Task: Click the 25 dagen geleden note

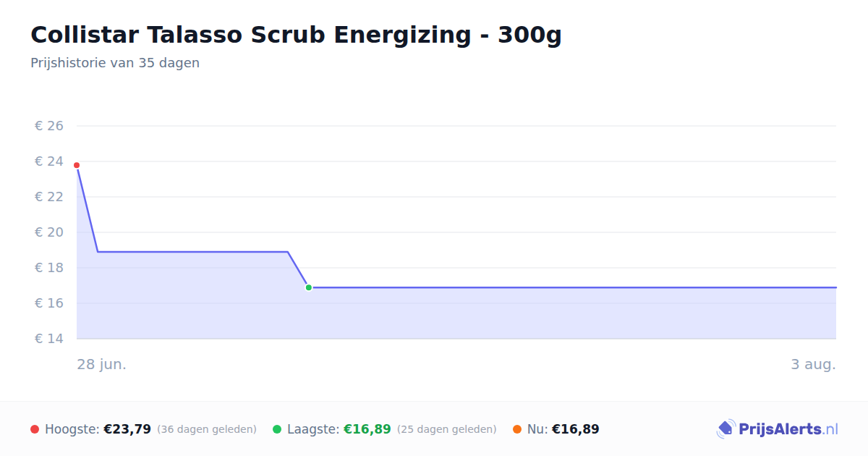Action: coord(447,429)
